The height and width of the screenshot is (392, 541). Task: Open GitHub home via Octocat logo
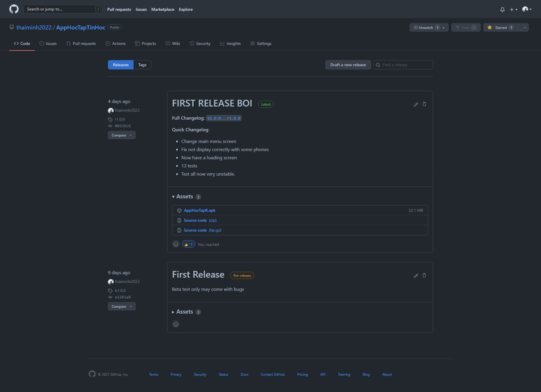click(x=14, y=9)
